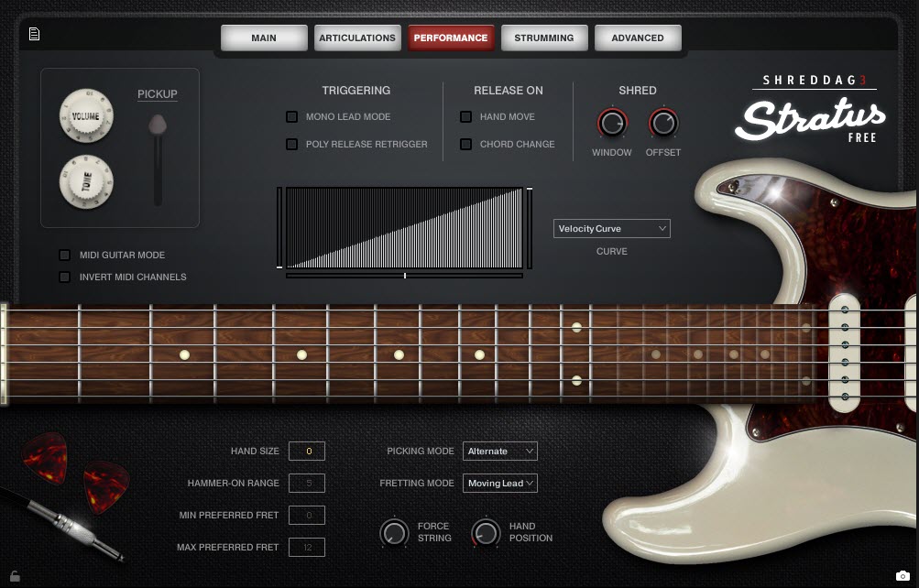Click the PICKUP label text

click(x=157, y=93)
